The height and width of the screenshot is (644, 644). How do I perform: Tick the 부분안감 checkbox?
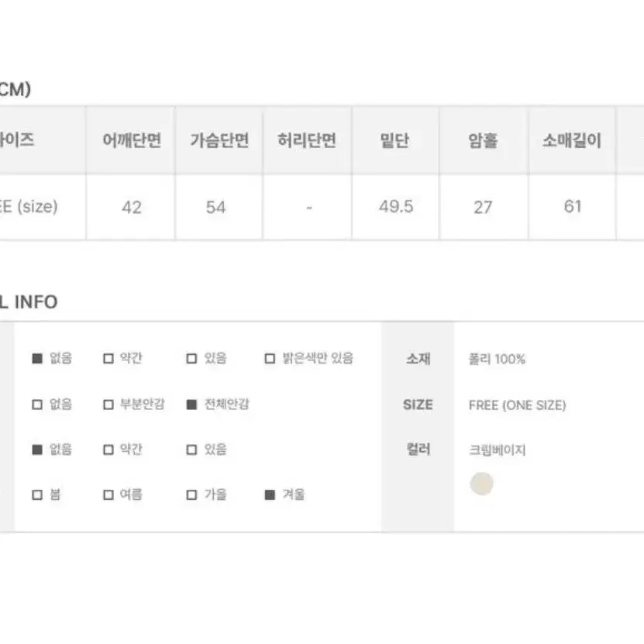[108, 405]
